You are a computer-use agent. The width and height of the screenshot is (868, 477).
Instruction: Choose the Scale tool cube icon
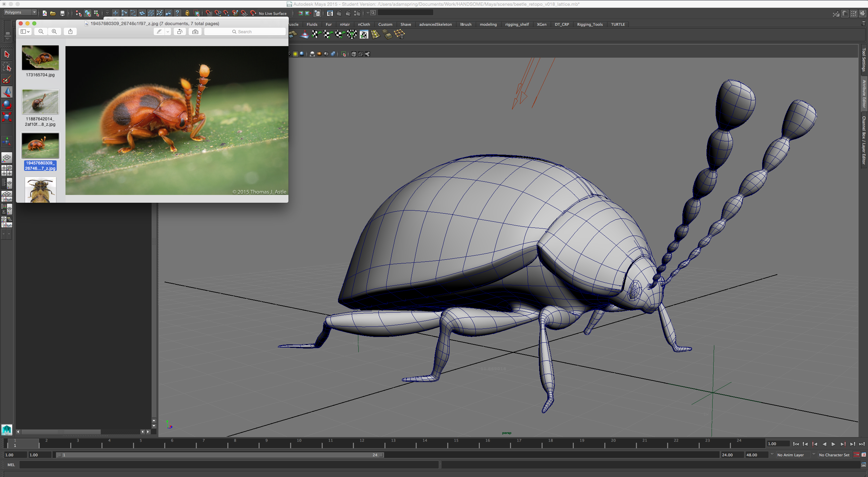click(x=7, y=117)
